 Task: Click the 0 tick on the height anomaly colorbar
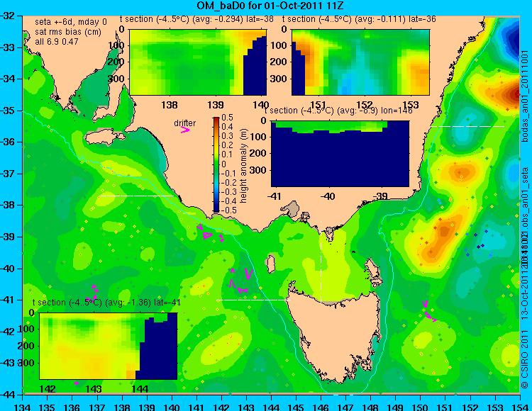223,164
